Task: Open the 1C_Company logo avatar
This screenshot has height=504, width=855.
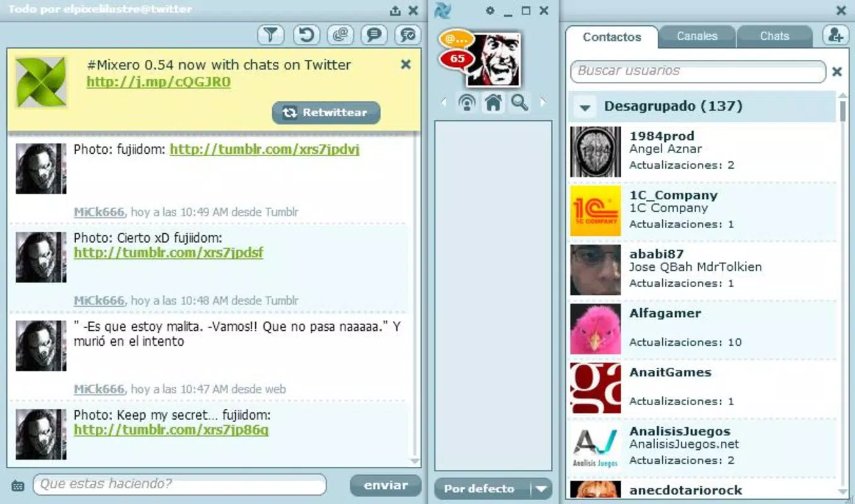Action: 595,210
